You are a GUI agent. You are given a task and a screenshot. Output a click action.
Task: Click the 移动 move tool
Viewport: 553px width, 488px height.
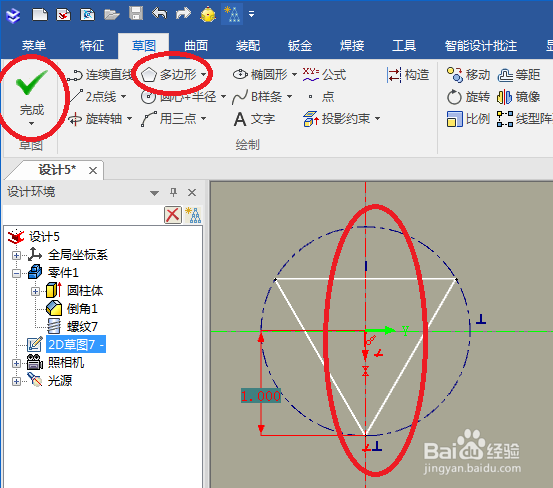468,75
